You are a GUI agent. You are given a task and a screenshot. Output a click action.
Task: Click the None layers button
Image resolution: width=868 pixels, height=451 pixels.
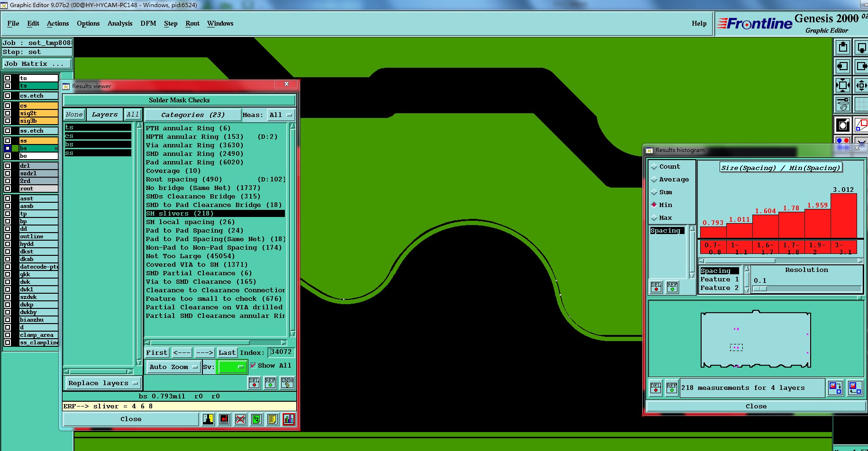(74, 115)
